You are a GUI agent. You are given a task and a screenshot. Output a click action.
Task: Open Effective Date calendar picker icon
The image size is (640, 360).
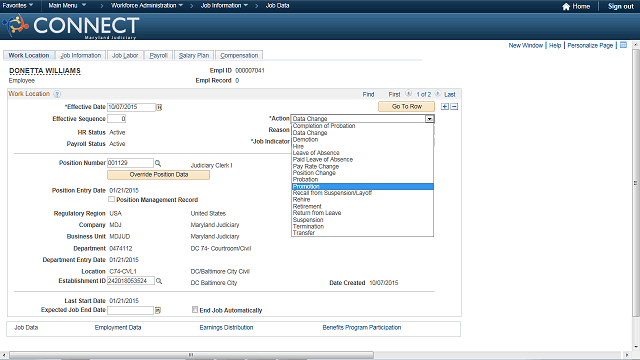pos(159,107)
